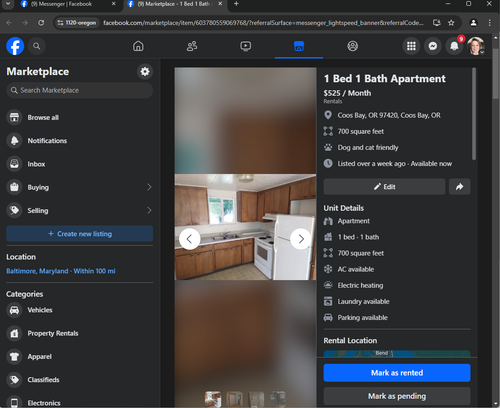Open notifications bell with badge
The width and height of the screenshot is (500, 408).
[x=454, y=46]
